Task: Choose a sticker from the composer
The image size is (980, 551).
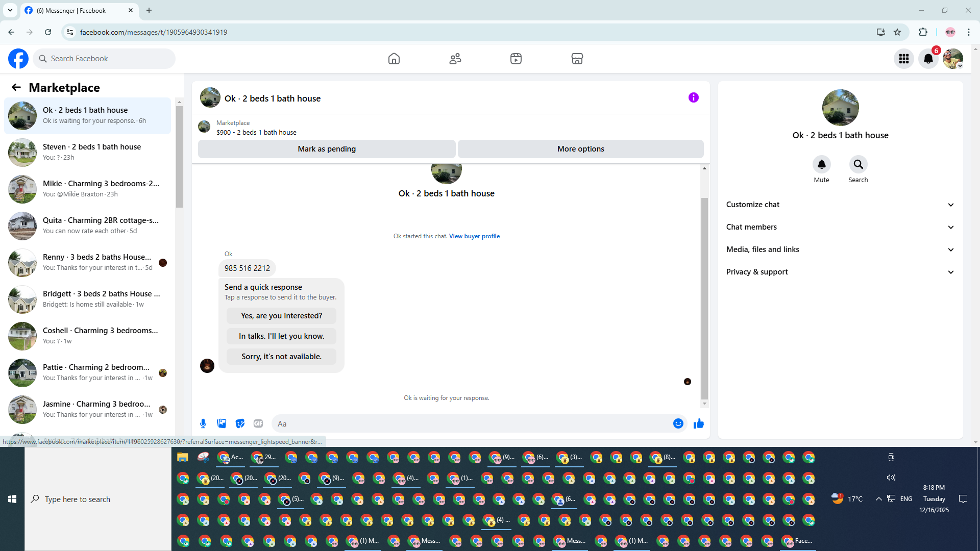Action: click(x=240, y=423)
